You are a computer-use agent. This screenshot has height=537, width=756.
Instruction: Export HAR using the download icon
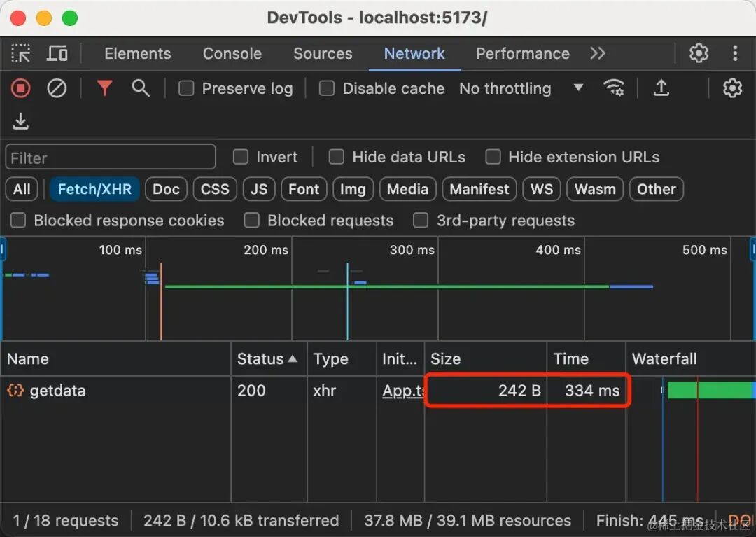click(21, 122)
